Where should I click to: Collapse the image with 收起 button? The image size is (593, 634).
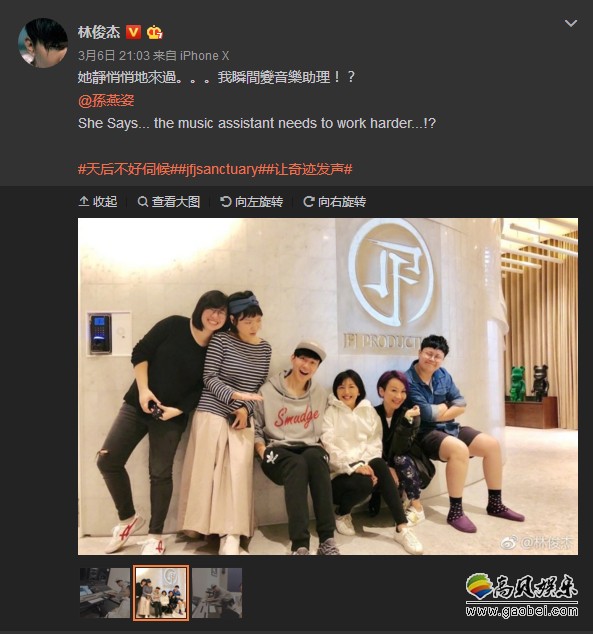pyautogui.click(x=98, y=201)
